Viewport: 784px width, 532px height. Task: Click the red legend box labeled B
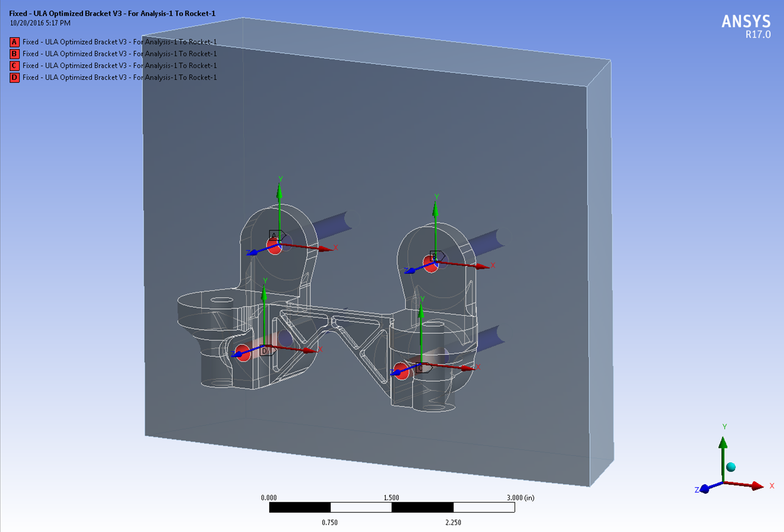click(x=15, y=54)
